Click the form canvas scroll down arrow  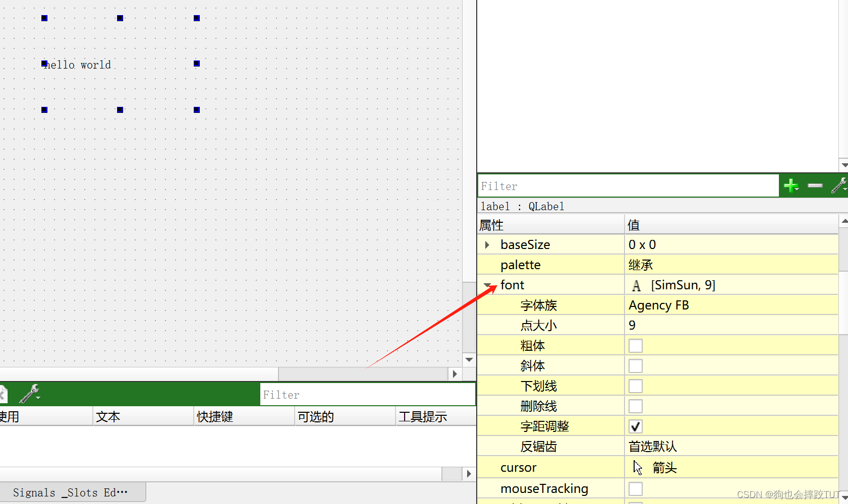pos(469,359)
